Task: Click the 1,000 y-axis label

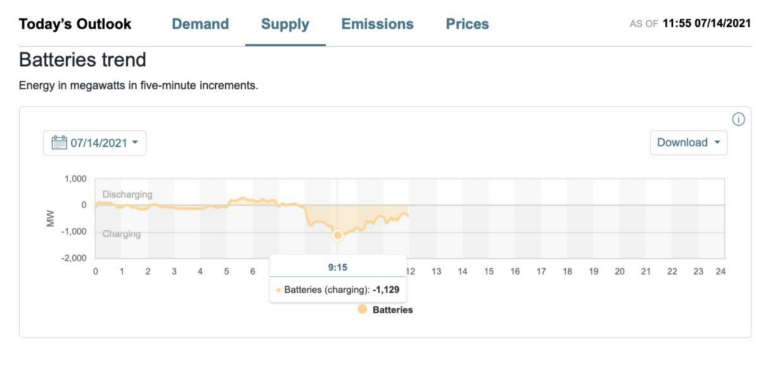Action: pos(76,178)
